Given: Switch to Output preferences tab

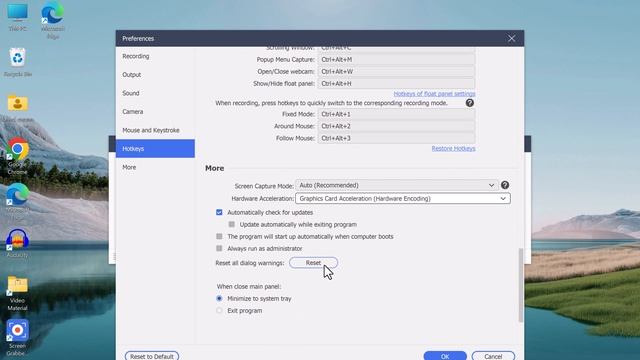Looking at the screenshot, I should (x=155, y=75).
